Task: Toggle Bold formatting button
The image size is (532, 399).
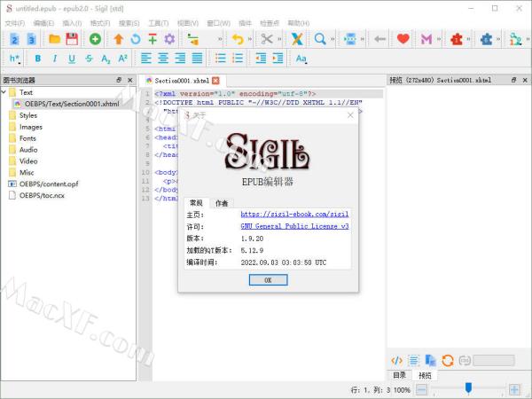Action: coord(38,59)
